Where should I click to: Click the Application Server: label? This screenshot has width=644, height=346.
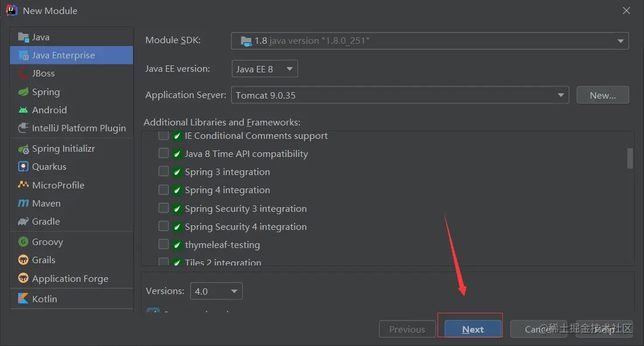coord(185,95)
